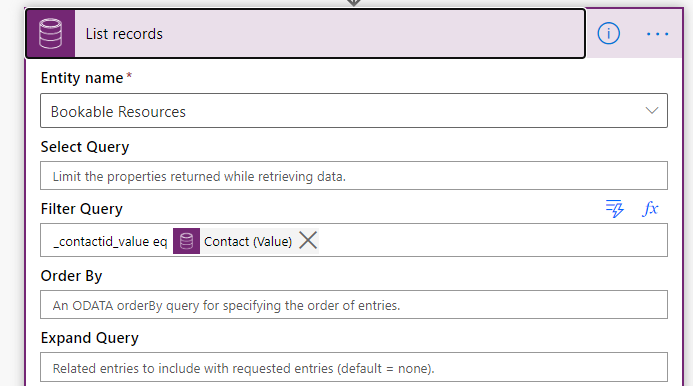The image size is (693, 386).
Task: Show info for the List records action
Action: [x=608, y=34]
